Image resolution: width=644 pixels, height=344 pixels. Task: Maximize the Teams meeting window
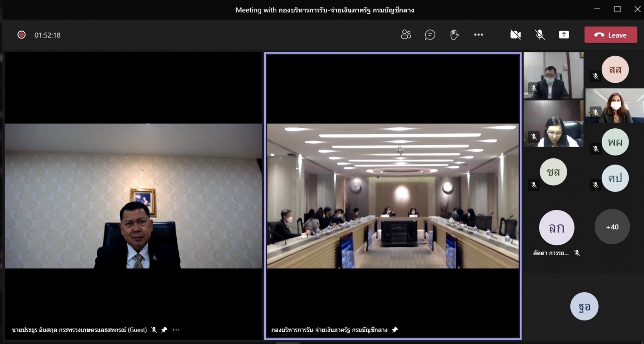coord(617,9)
